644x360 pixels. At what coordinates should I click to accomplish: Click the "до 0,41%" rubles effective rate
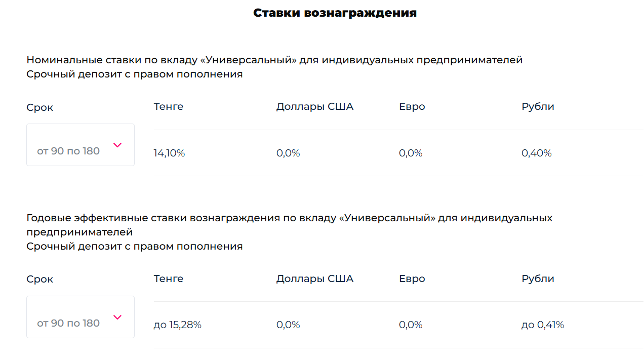tap(542, 325)
